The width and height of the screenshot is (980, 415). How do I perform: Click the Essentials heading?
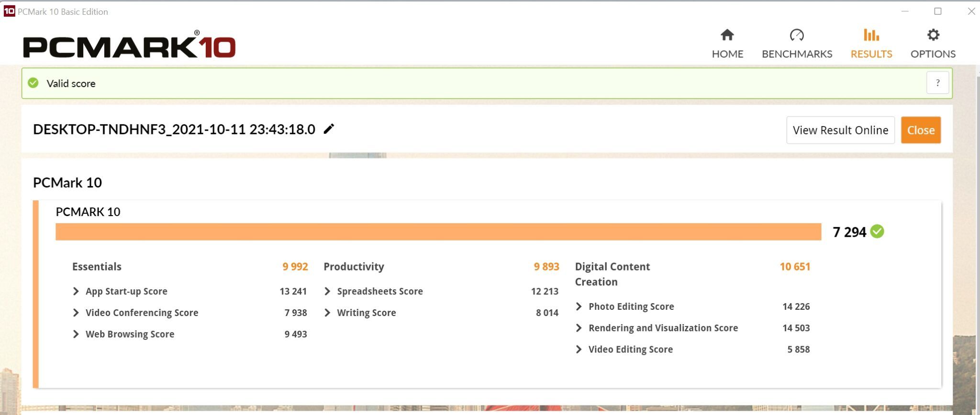97,266
